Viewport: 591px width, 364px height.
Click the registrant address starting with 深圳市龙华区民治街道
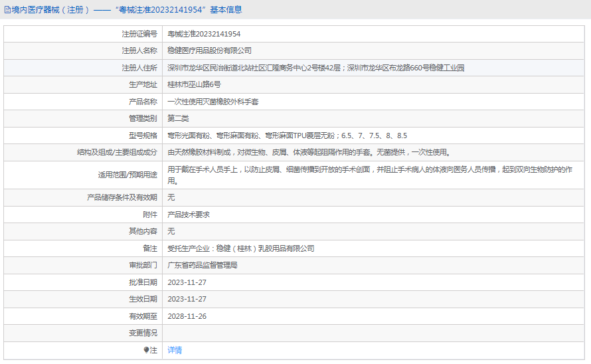316,68
